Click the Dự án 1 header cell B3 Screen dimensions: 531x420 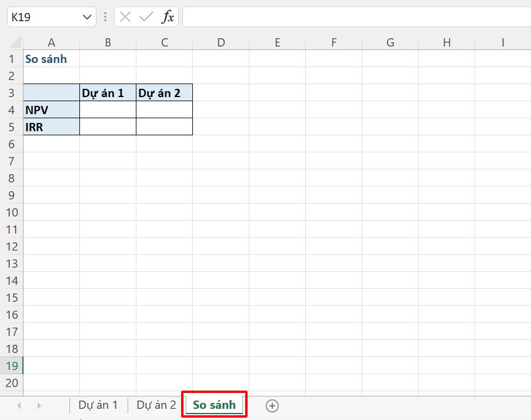(x=108, y=93)
